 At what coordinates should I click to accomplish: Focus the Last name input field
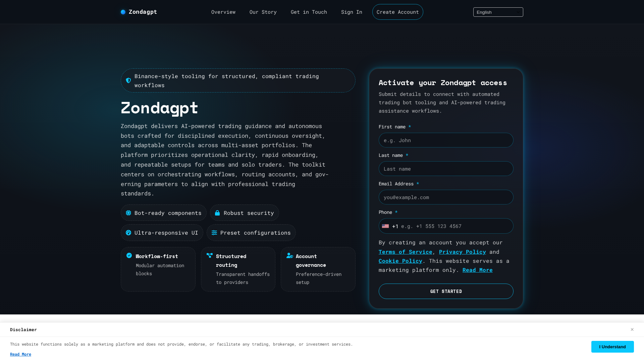446,169
